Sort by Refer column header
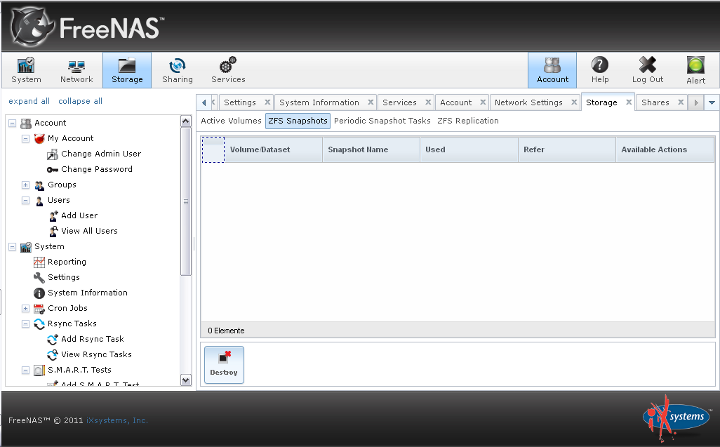Screen dimensions: 720x447 567,149
